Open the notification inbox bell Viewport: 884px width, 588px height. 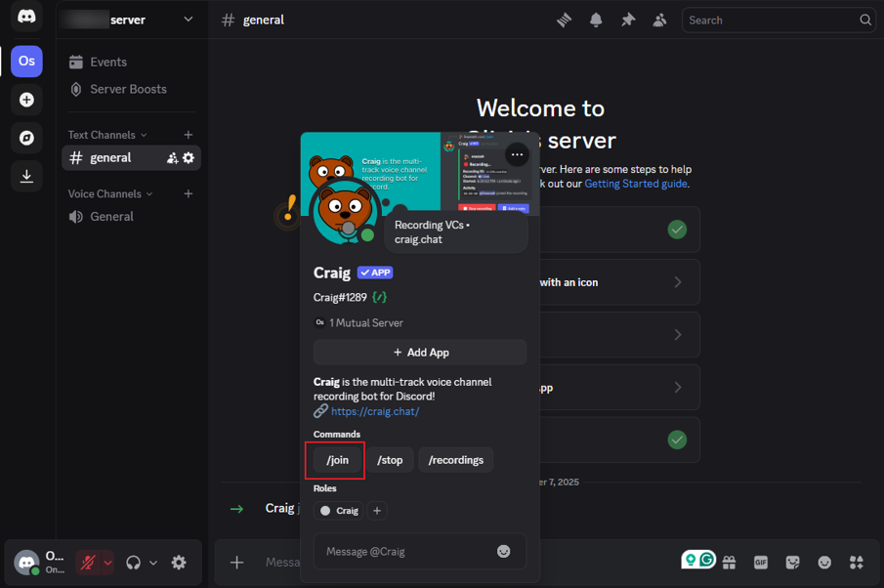click(596, 20)
